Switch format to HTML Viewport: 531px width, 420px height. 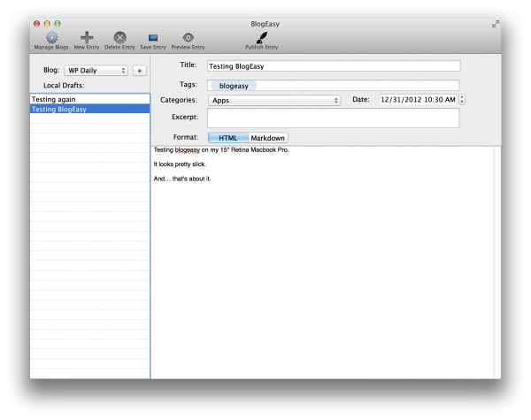click(x=228, y=138)
